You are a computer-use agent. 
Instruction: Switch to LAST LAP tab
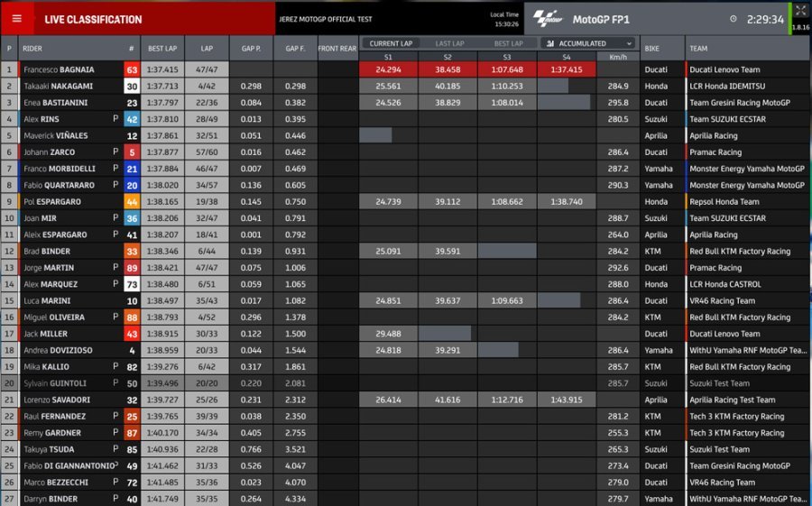coord(449,43)
